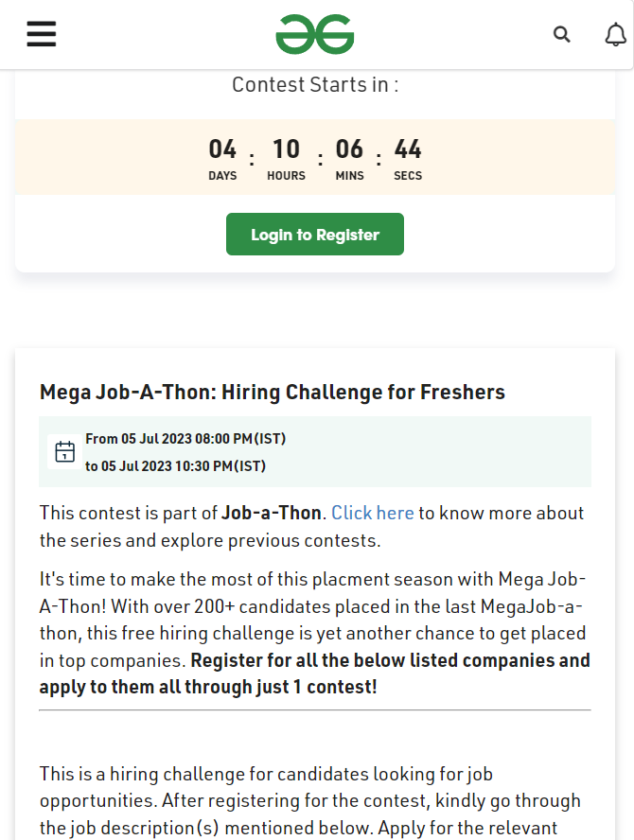
Task: Click the GeeksforGeeks logo
Action: pyautogui.click(x=314, y=34)
